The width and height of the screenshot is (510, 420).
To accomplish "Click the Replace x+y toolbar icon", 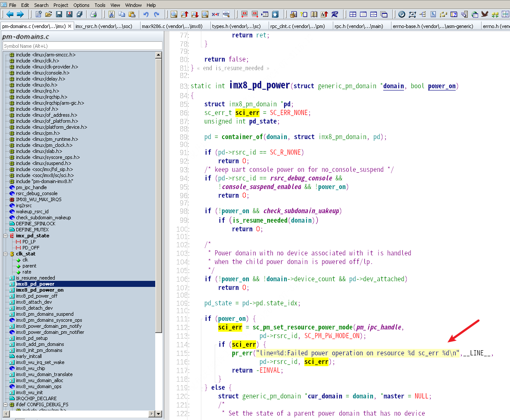I will coord(216,14).
